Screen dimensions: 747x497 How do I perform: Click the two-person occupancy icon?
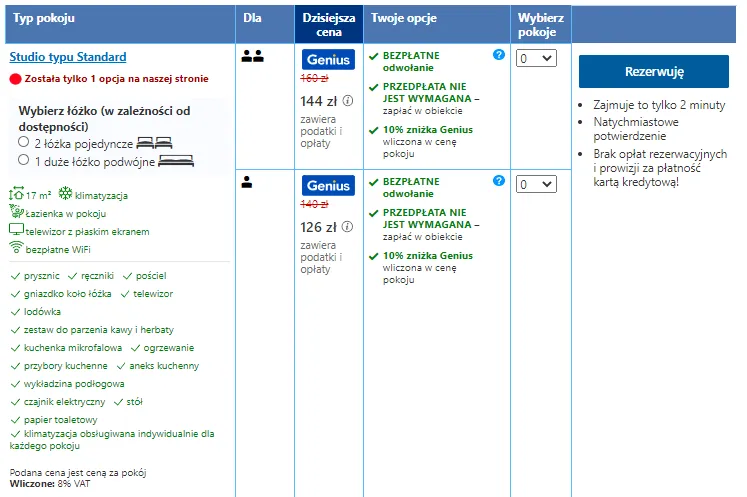(x=252, y=56)
